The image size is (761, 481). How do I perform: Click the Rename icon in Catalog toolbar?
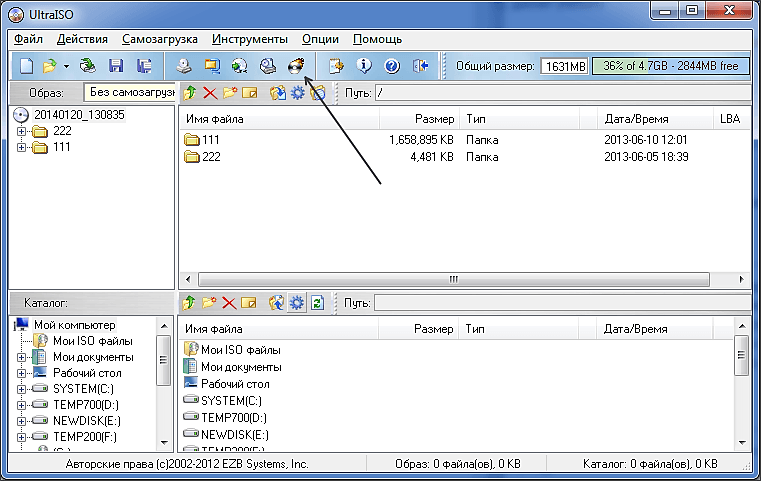[248, 303]
